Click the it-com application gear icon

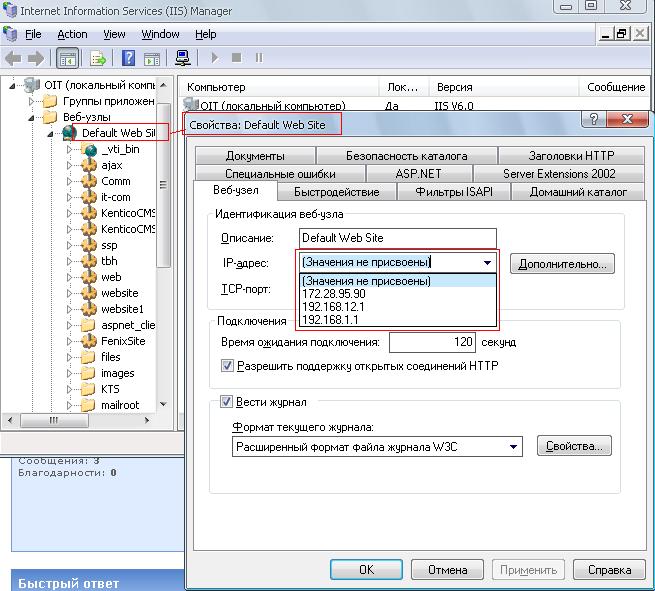pyautogui.click(x=89, y=197)
